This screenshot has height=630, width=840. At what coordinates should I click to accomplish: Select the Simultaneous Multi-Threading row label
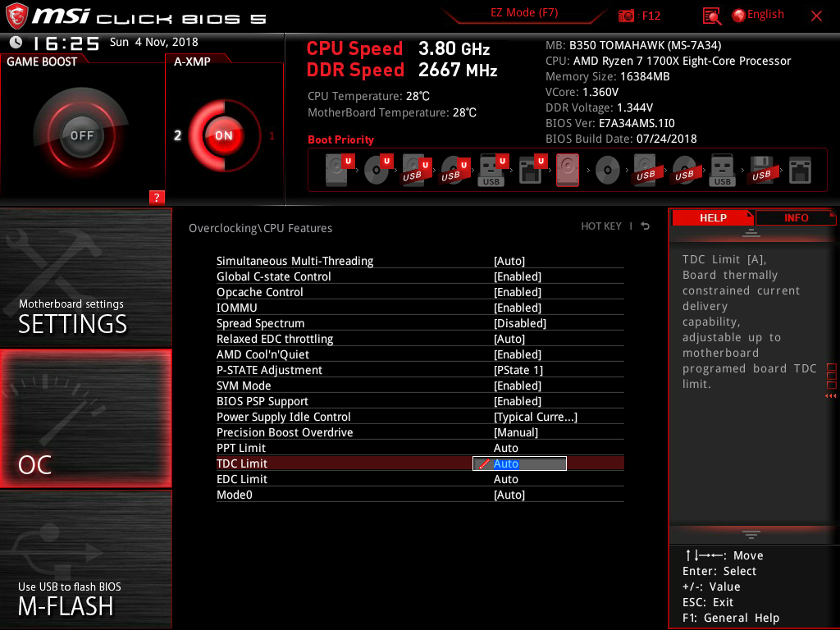pyautogui.click(x=294, y=261)
